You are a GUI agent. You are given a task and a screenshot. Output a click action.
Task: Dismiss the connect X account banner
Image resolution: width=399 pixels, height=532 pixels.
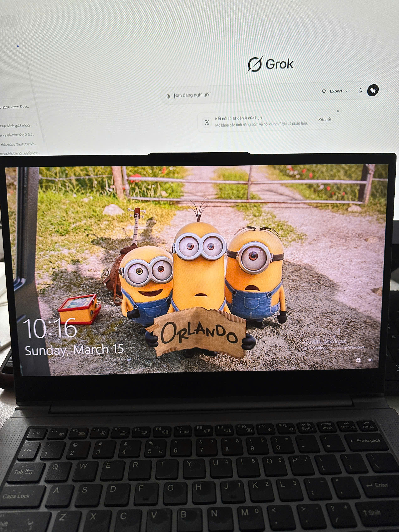[338, 111]
